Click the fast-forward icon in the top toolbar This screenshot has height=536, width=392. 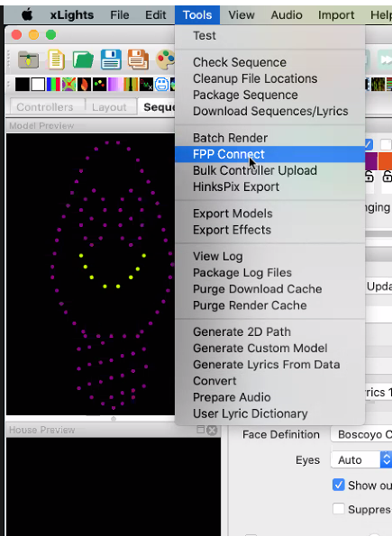point(385,59)
